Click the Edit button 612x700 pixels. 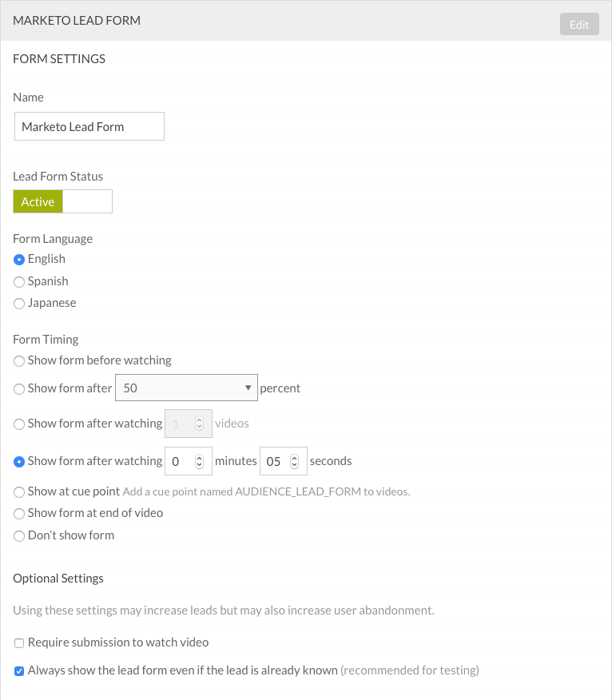click(x=579, y=25)
